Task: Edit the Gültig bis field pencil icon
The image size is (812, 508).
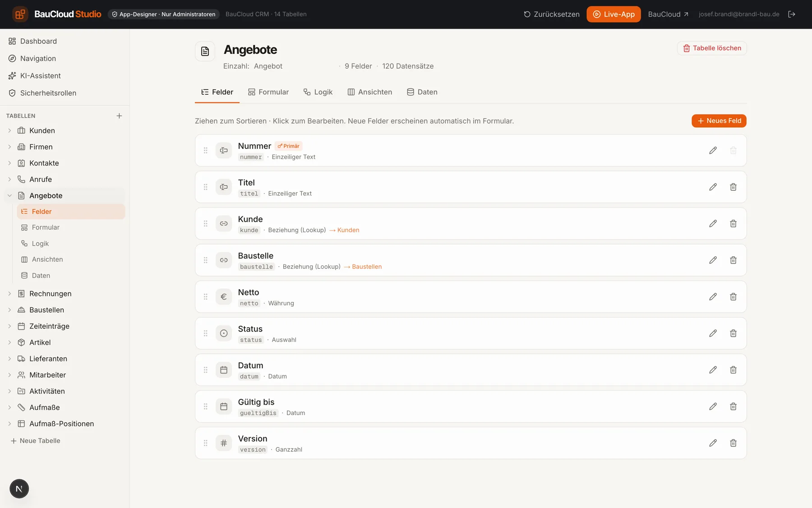Action: coord(713,406)
